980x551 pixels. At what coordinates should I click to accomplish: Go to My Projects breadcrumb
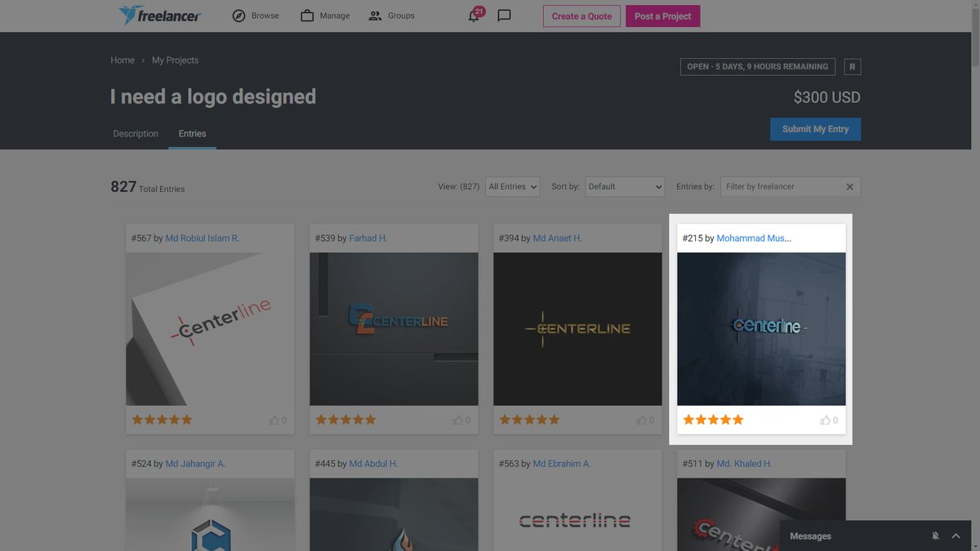click(x=175, y=60)
